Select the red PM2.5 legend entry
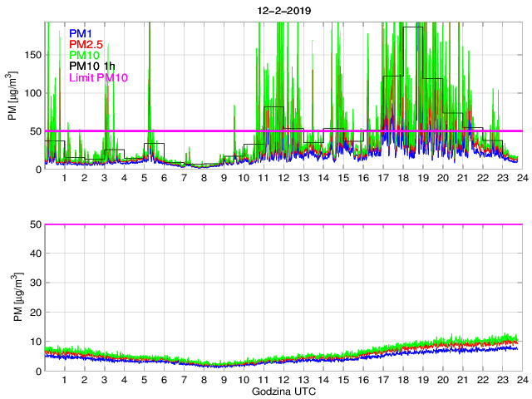 [86, 44]
